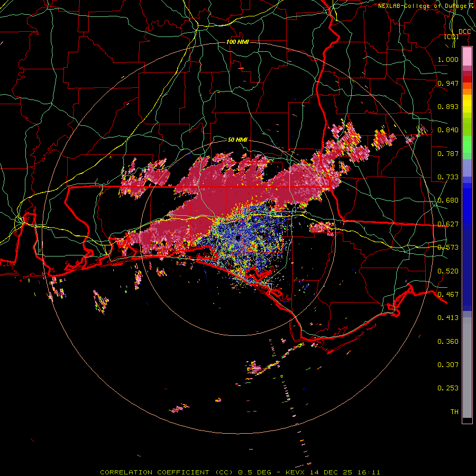Click the 50 NMI range ring label
The image size is (476, 476).
pyautogui.click(x=237, y=140)
